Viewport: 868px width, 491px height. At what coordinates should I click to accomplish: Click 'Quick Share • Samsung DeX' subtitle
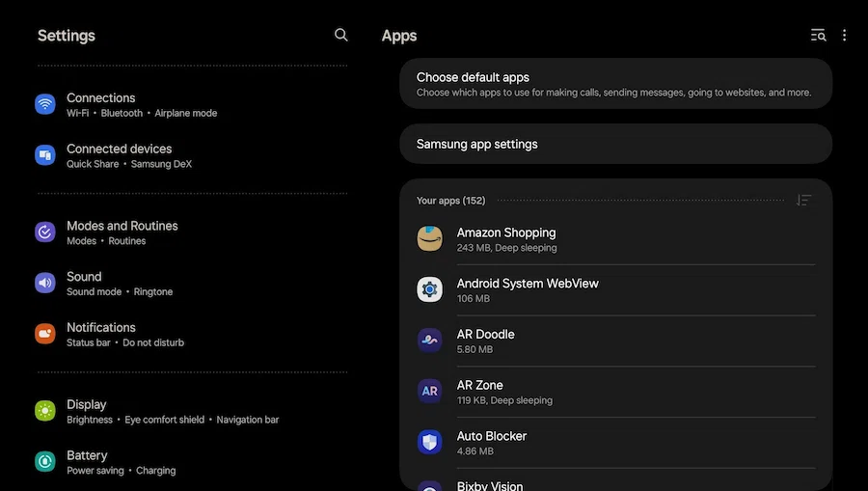pyautogui.click(x=129, y=164)
